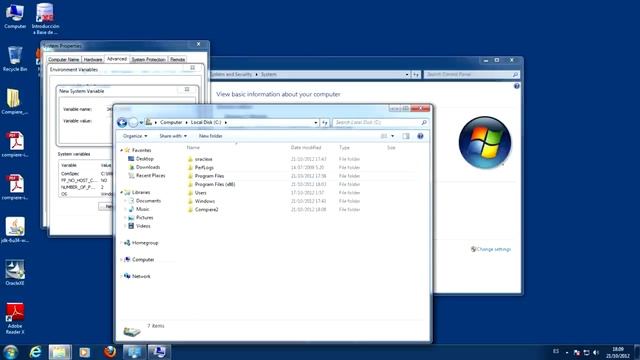Switch to the Hardware tab
This screenshot has width=640, height=360.
click(93, 60)
